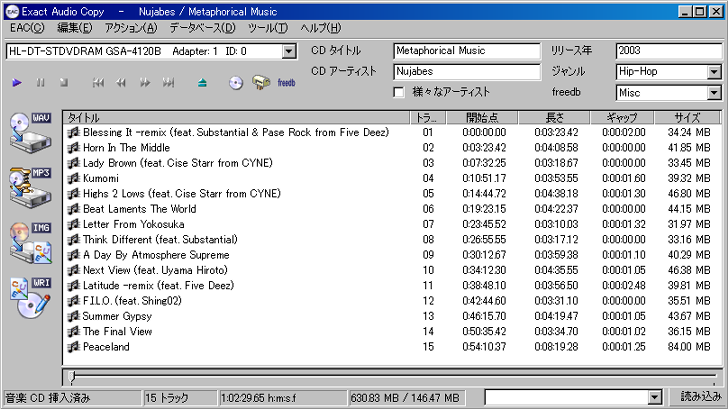Click note icon beside Kumomi track
Image resolution: width=728 pixels, height=409 pixels.
pyautogui.click(x=73, y=179)
